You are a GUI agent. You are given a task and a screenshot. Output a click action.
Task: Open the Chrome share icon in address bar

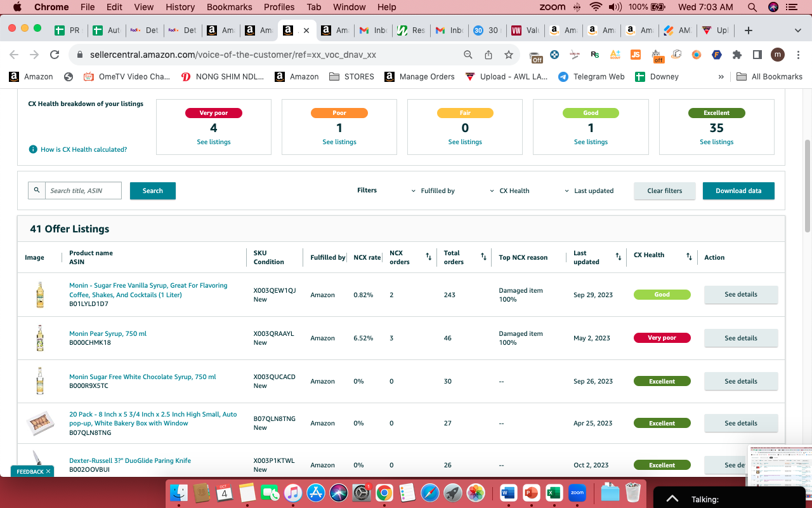488,55
